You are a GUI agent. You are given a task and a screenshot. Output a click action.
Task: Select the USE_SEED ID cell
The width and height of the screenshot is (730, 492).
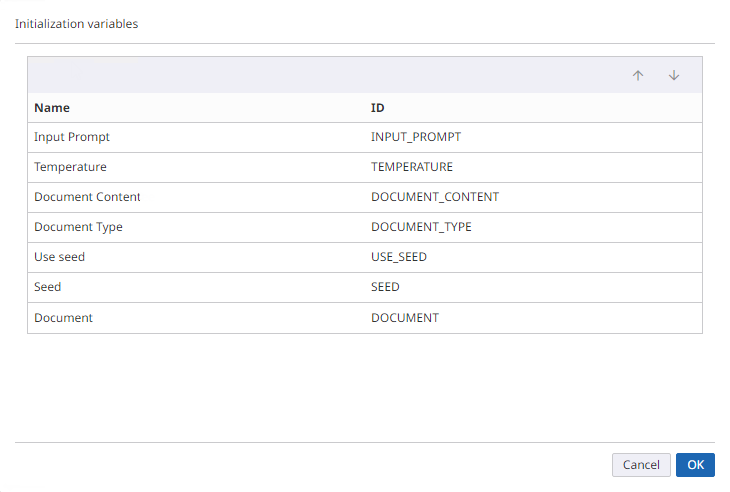click(x=398, y=257)
